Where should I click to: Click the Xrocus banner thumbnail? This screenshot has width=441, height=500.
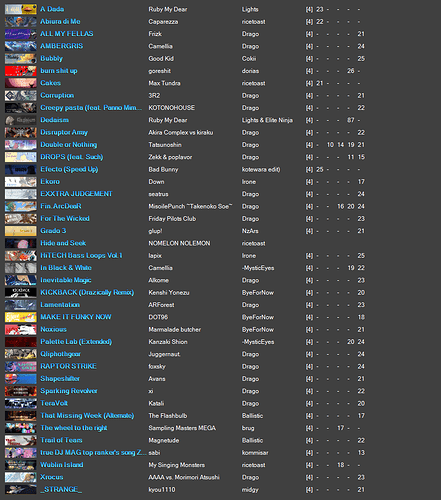(21, 478)
